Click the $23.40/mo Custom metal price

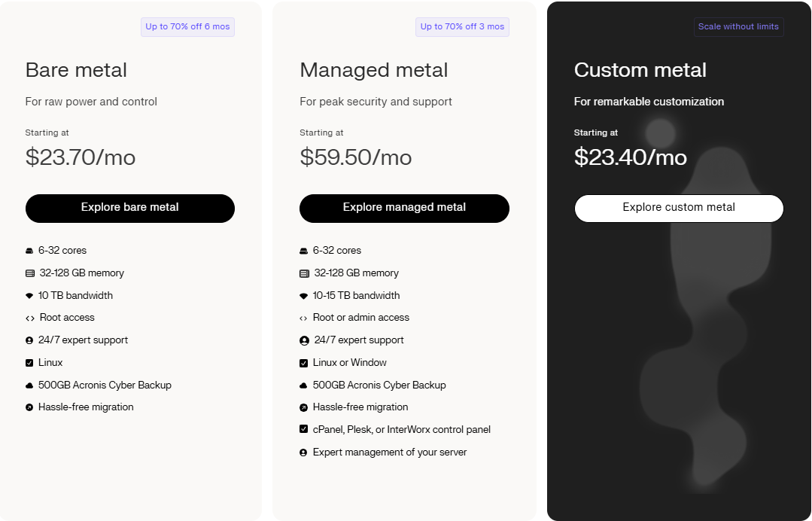tap(631, 157)
